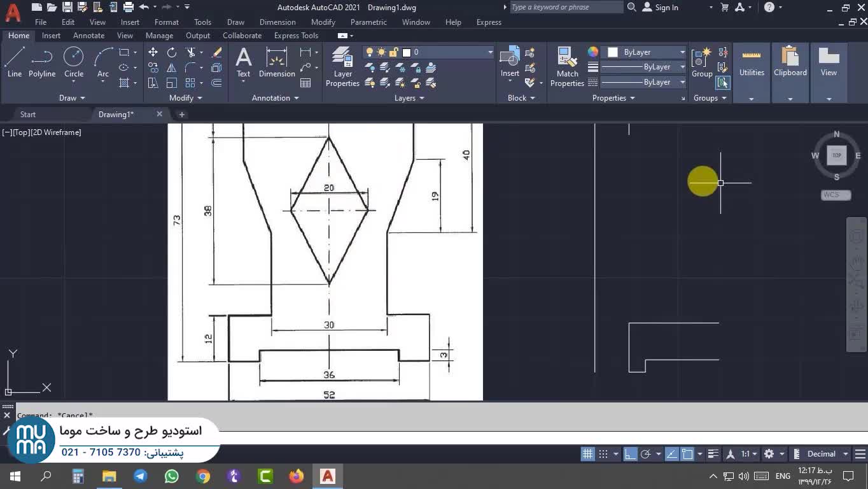
Task: Open the Express menu
Action: [x=488, y=22]
